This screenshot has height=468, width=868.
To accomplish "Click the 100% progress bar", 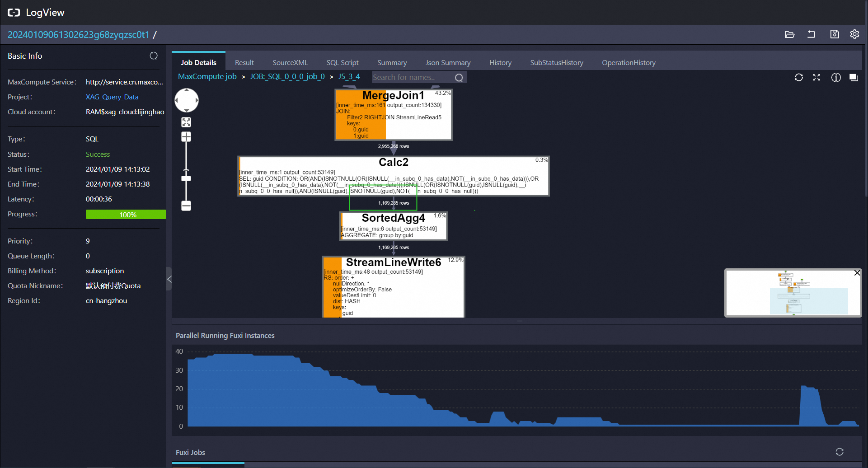I will pos(126,215).
